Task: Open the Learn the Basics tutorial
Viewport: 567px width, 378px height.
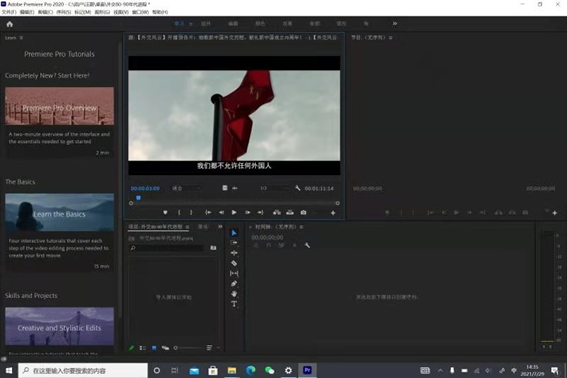Action: [59, 212]
